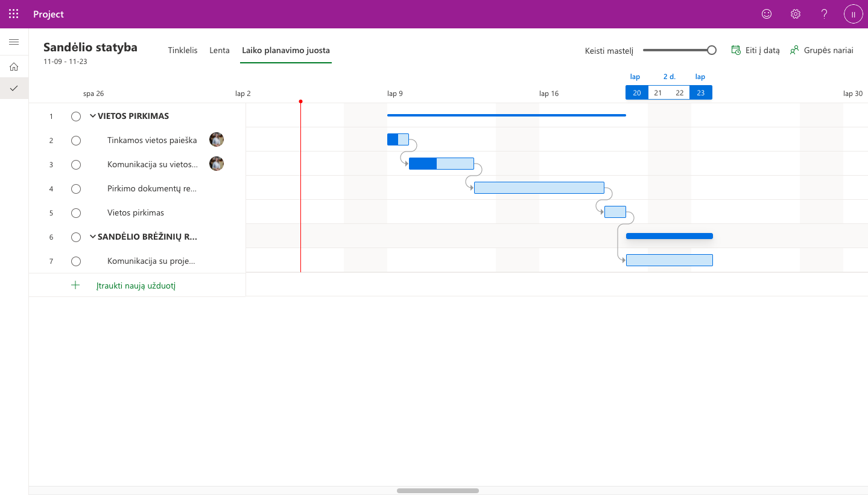Click the Gantt bar for Komunikacija su vietos

tap(442, 164)
